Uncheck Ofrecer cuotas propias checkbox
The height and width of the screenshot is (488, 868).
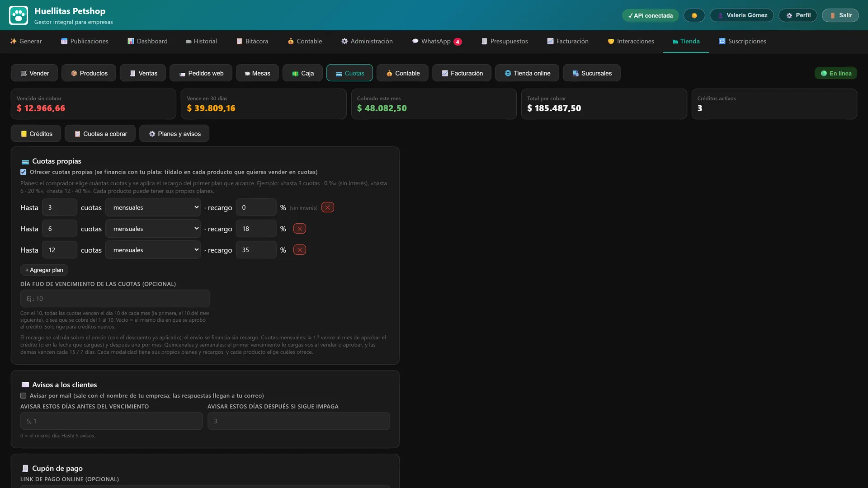click(x=24, y=172)
